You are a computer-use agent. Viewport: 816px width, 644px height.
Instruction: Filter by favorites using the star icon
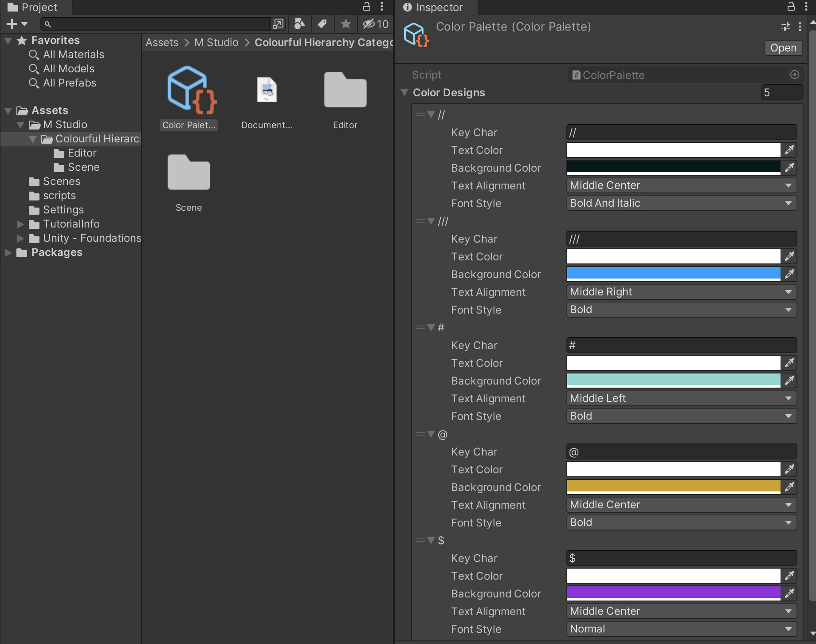pos(345,24)
